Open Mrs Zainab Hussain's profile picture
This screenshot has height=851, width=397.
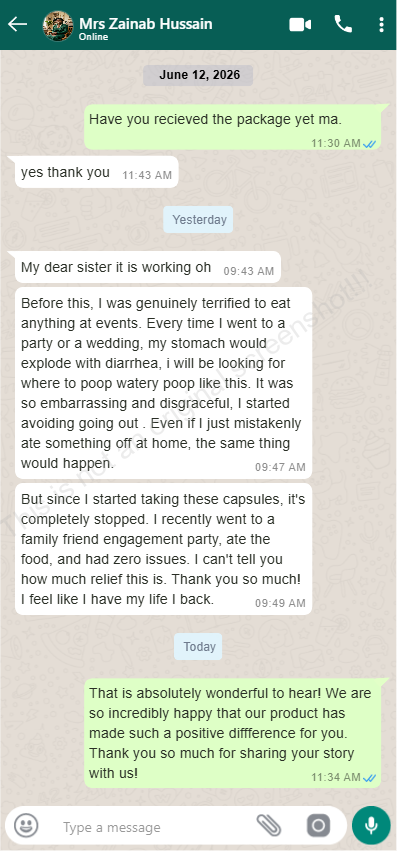[58, 26]
